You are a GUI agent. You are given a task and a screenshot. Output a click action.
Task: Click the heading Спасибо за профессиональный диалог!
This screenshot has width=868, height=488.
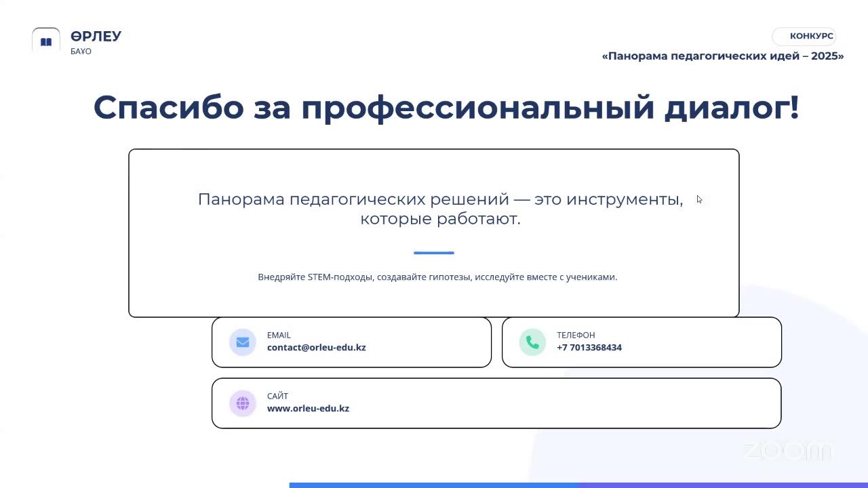[x=446, y=107]
